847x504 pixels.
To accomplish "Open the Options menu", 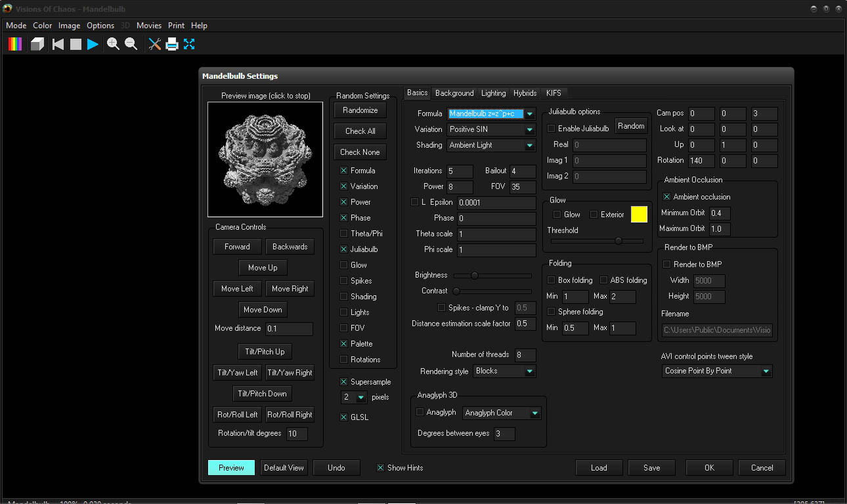I will point(100,26).
